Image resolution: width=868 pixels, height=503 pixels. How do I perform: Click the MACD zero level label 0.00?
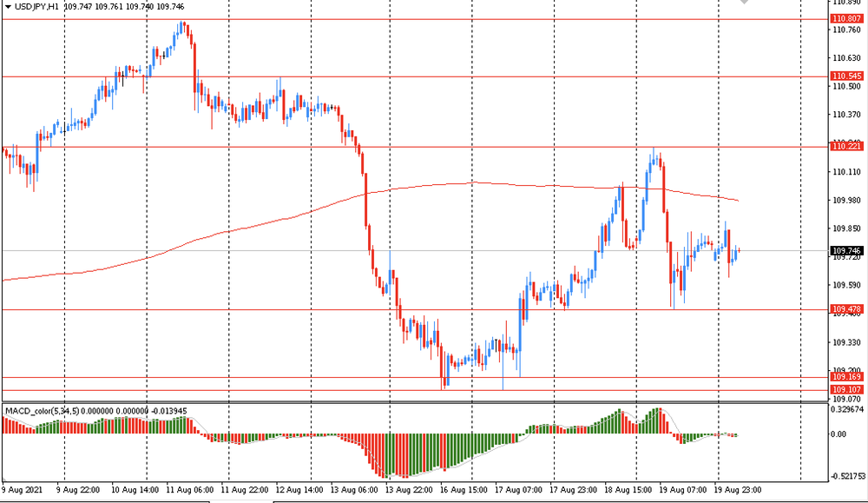pos(838,434)
